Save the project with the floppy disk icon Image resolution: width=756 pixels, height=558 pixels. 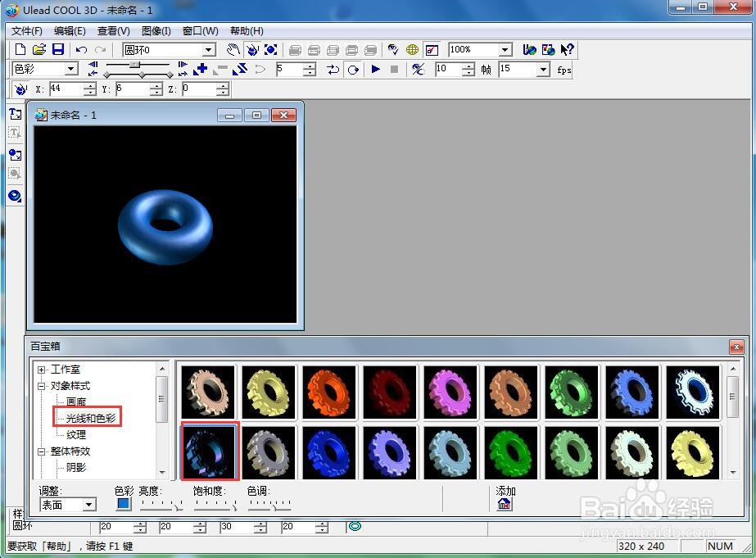(x=58, y=50)
